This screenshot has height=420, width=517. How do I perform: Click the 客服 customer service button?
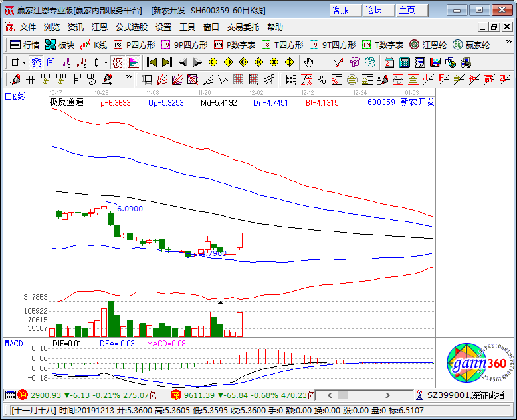click(x=345, y=10)
